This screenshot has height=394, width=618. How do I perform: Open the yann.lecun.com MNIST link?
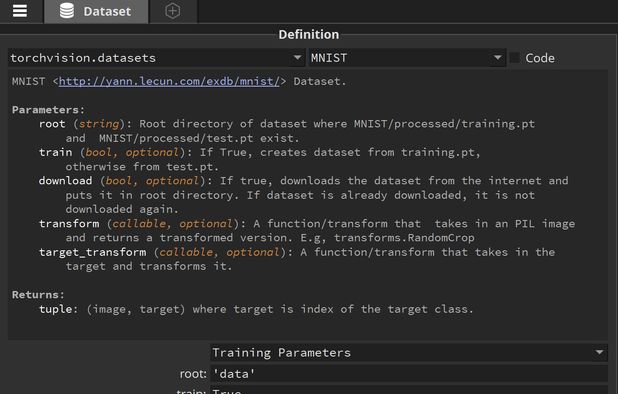[169, 81]
